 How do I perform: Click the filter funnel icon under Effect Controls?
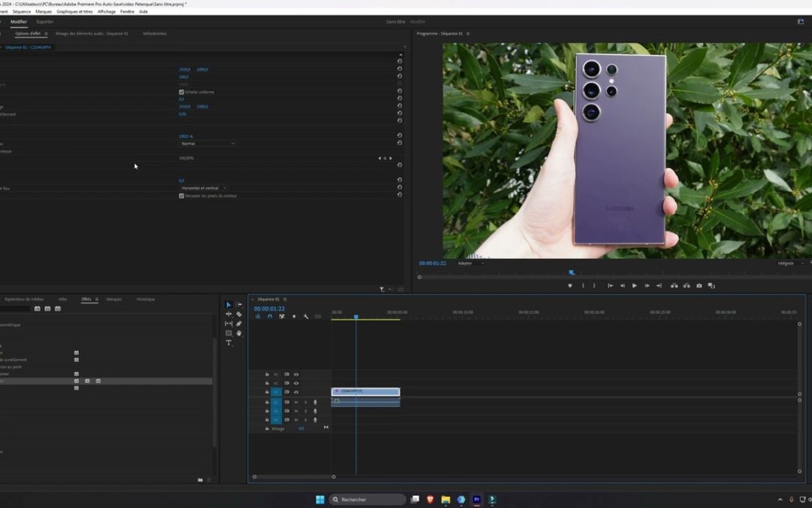382,290
